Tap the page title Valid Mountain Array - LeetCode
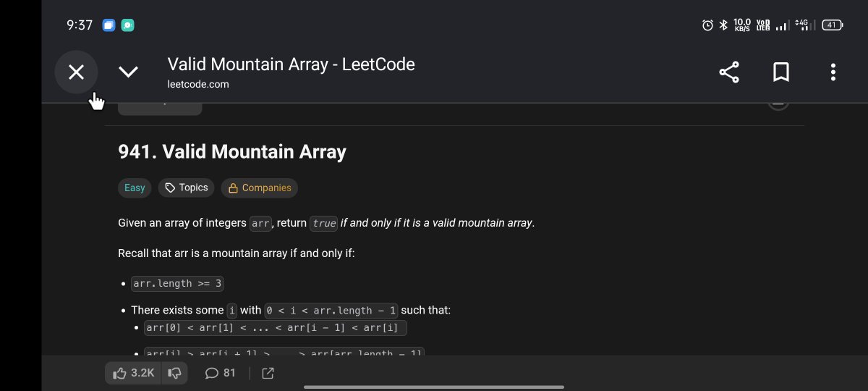The height and width of the screenshot is (391, 868). 291,64
